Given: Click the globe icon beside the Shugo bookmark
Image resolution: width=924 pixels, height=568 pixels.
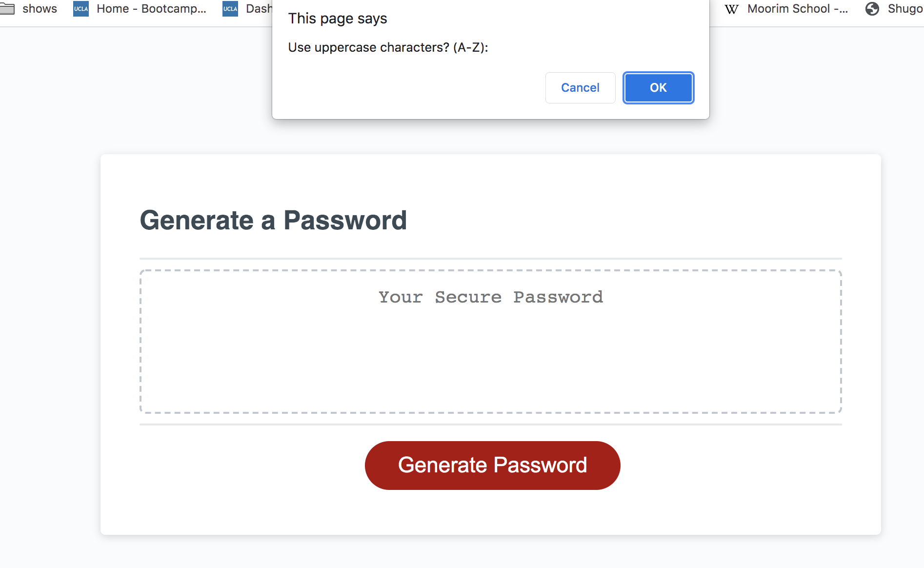Looking at the screenshot, I should pyautogui.click(x=871, y=8).
